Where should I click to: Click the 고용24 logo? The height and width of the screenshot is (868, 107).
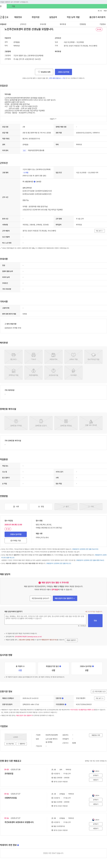click(4, 17)
